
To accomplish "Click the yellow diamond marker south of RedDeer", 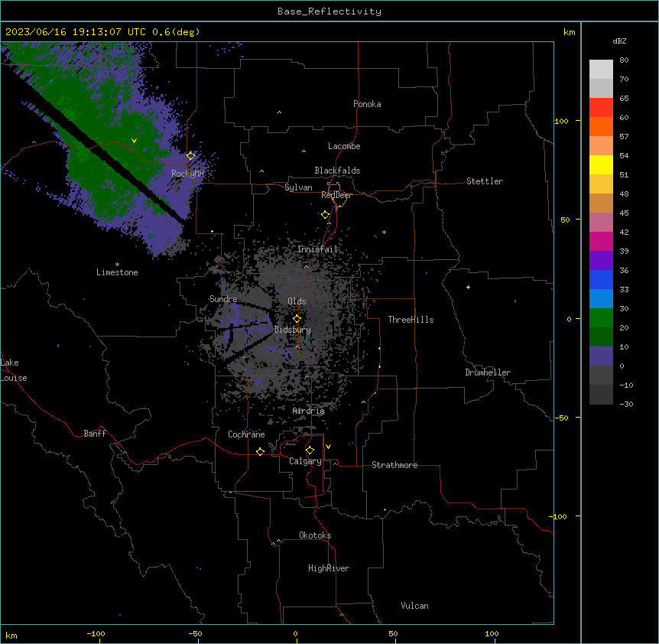I will (326, 215).
